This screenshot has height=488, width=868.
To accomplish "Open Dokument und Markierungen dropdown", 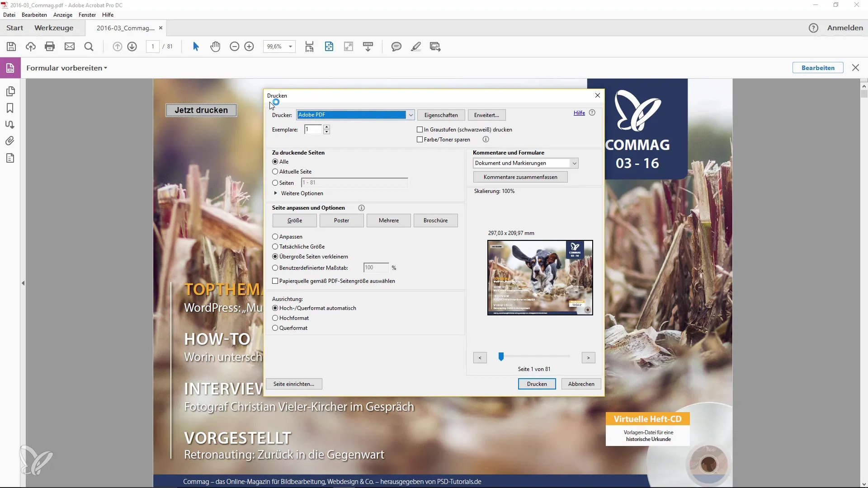I will point(526,163).
